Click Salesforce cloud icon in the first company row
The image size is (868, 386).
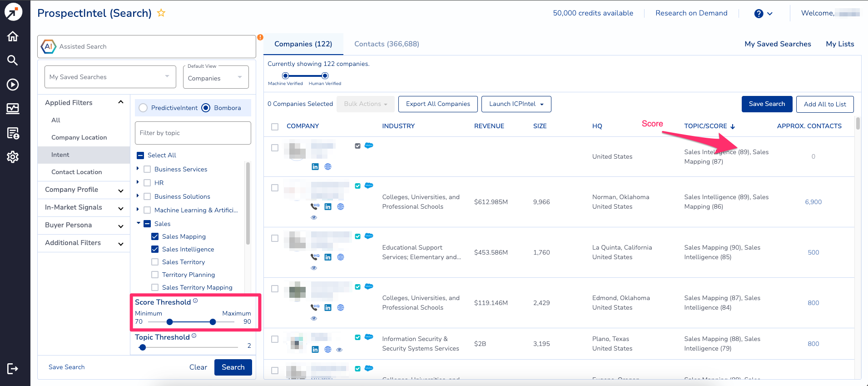coord(369,145)
